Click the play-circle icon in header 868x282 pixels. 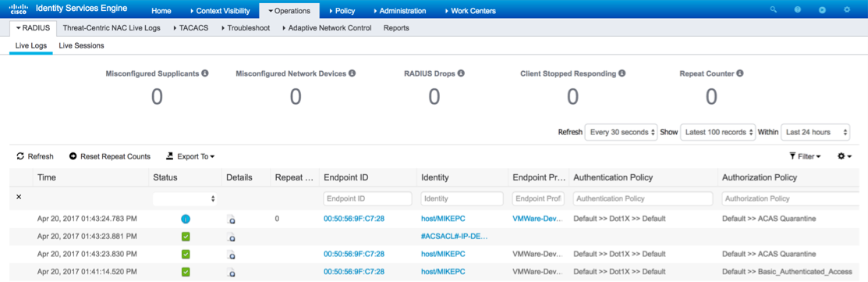click(x=822, y=9)
